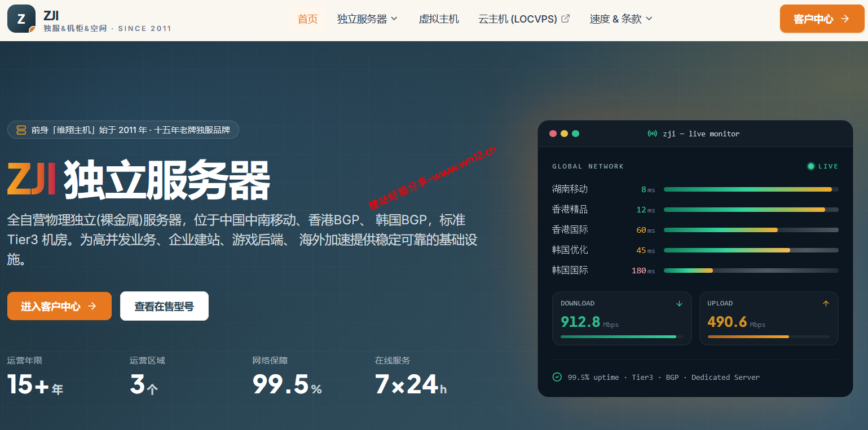Click the broadcast signal icon beside zji
Viewport: 868px width, 430px height.
(x=653, y=134)
